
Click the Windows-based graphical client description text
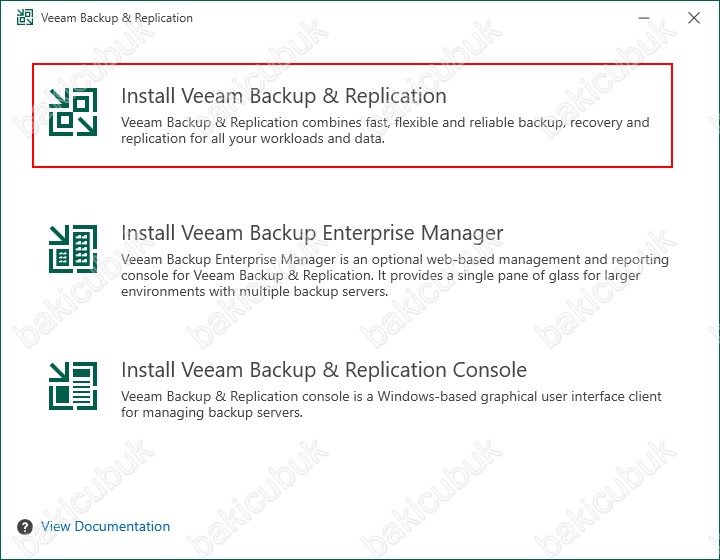(x=391, y=396)
